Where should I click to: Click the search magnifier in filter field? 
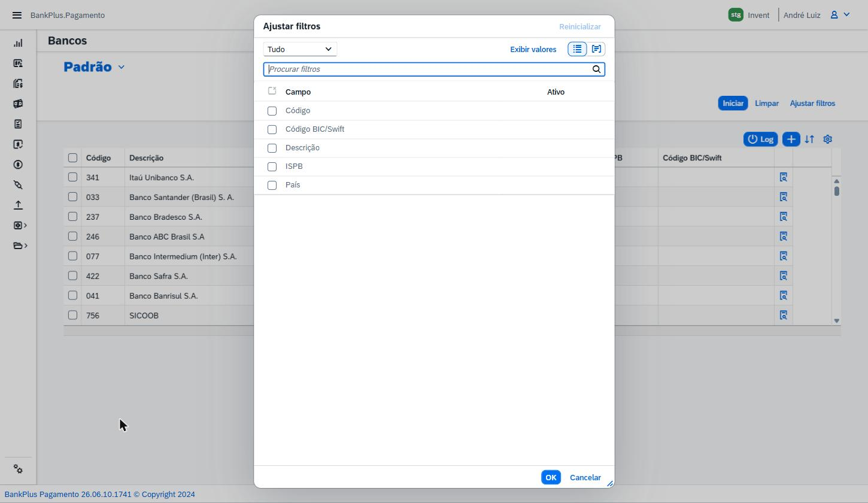596,69
